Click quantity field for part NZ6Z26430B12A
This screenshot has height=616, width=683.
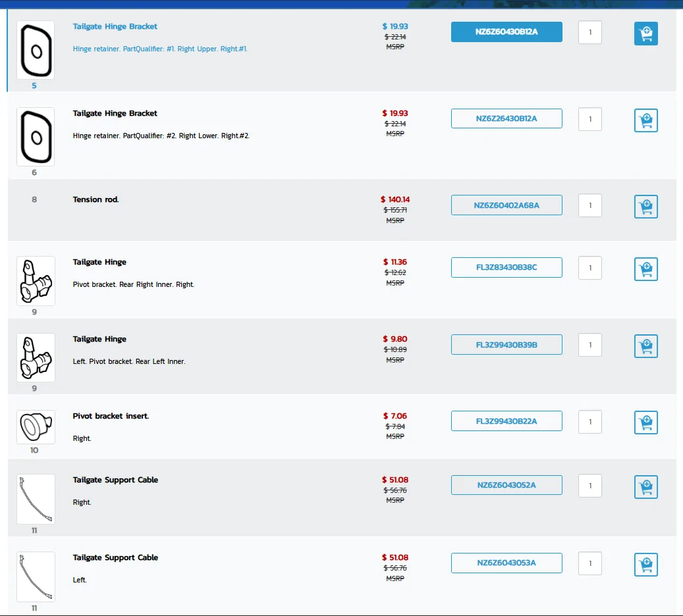(589, 119)
